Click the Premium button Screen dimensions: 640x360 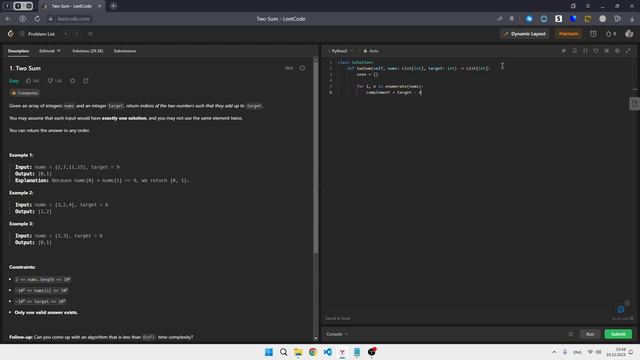coord(569,34)
